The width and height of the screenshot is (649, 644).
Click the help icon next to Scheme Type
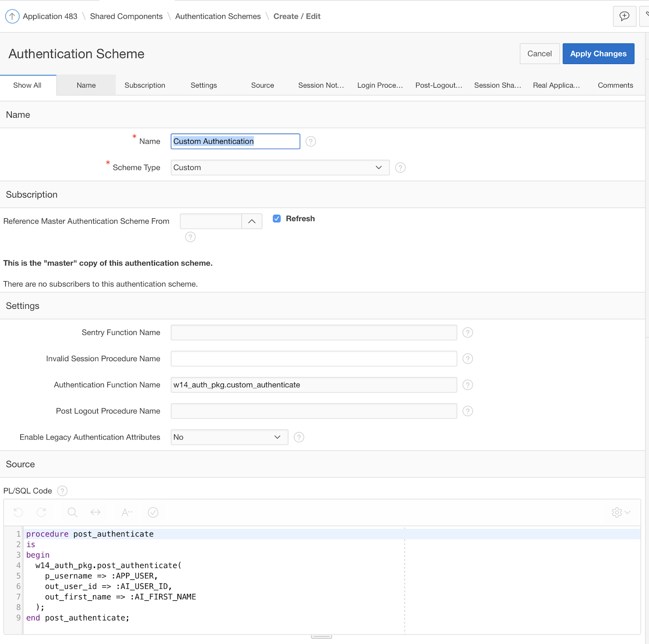(400, 168)
